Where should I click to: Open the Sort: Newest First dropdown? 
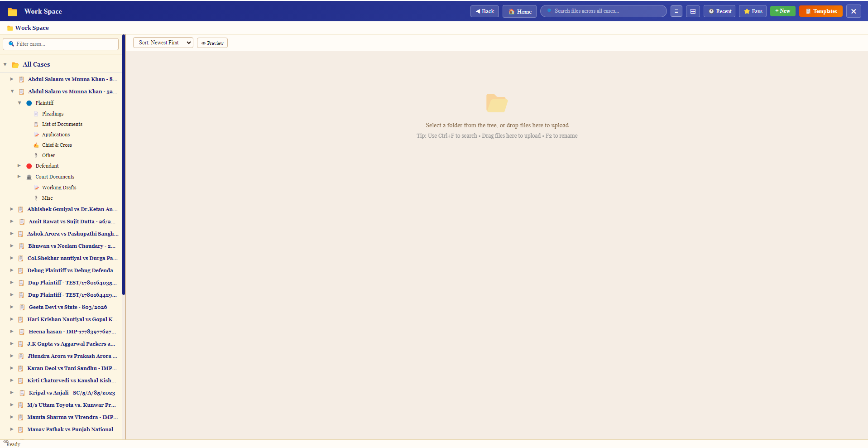(163, 43)
